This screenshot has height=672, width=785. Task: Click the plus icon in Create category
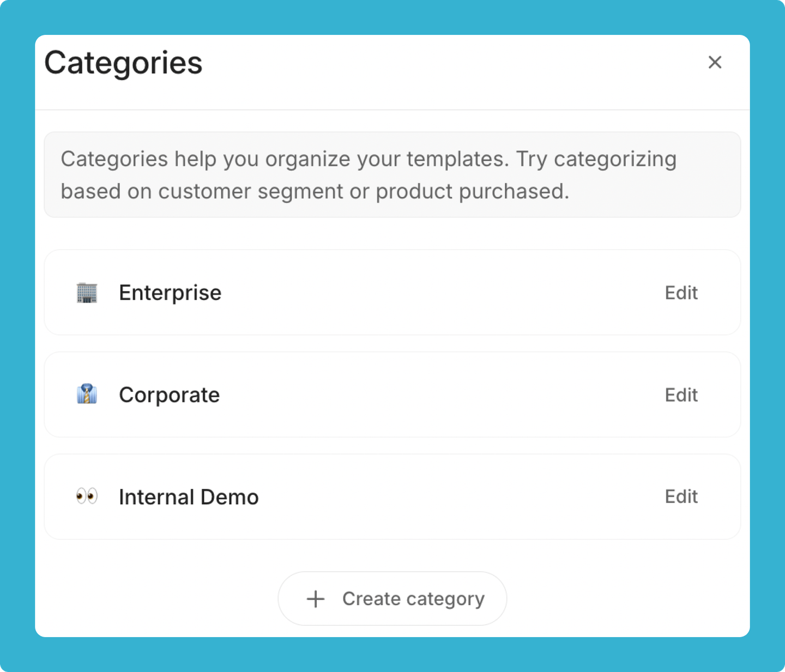(316, 598)
